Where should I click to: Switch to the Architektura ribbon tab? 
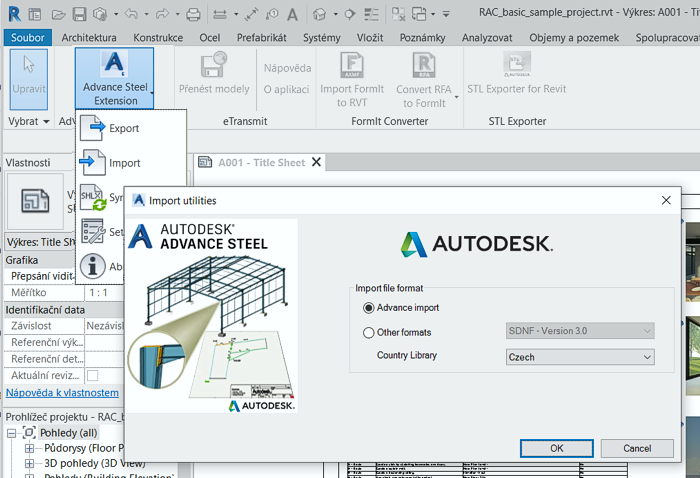[x=89, y=38]
